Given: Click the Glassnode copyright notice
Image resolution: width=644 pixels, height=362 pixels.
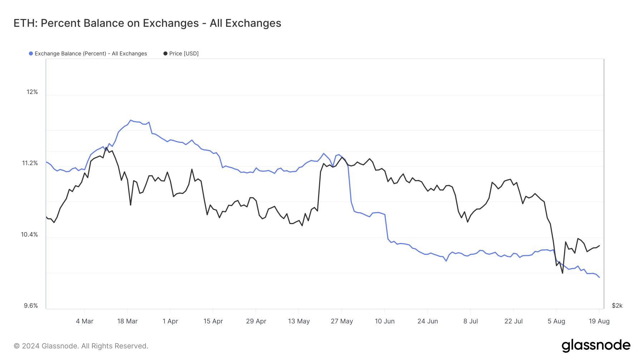Looking at the screenshot, I should click(x=81, y=346).
